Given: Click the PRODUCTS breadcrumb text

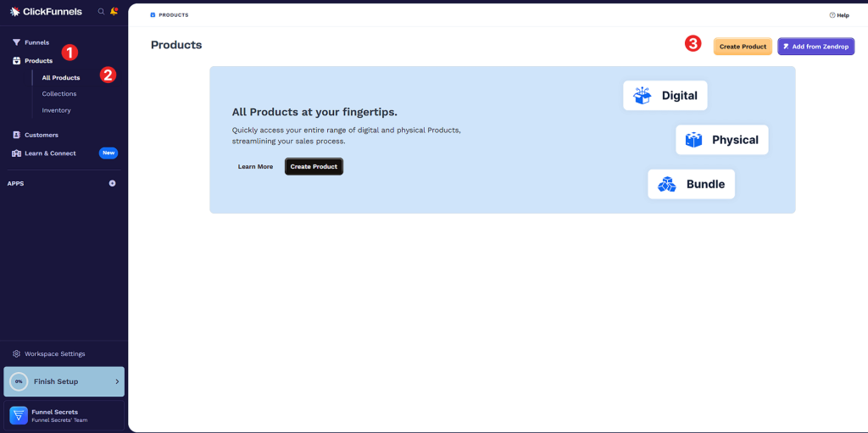Looking at the screenshot, I should (x=174, y=15).
